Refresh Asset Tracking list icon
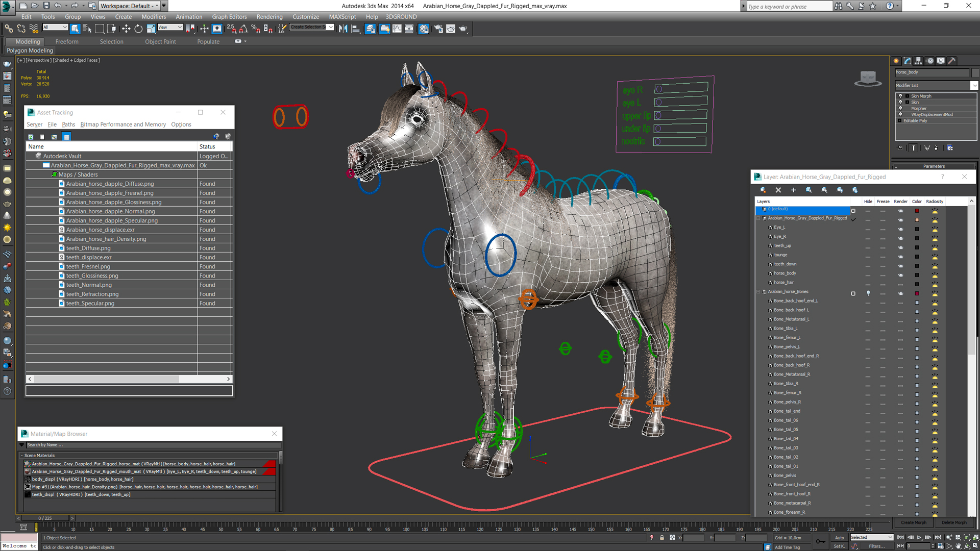The height and width of the screenshot is (551, 980). 31,137
